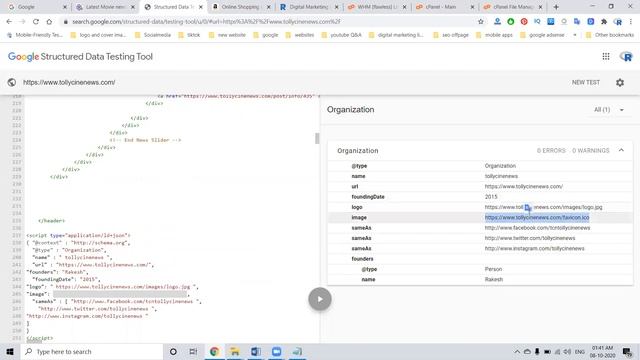The width and height of the screenshot is (640, 360).
Task: Open the Chrome menu three dots
Action: [631, 22]
